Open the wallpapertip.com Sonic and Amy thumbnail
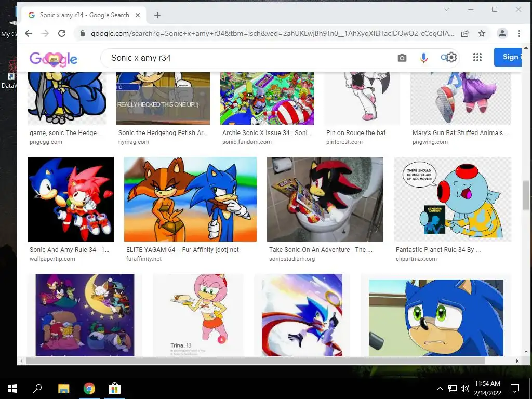Screen dimensions: 532x399 pyautogui.click(x=71, y=199)
